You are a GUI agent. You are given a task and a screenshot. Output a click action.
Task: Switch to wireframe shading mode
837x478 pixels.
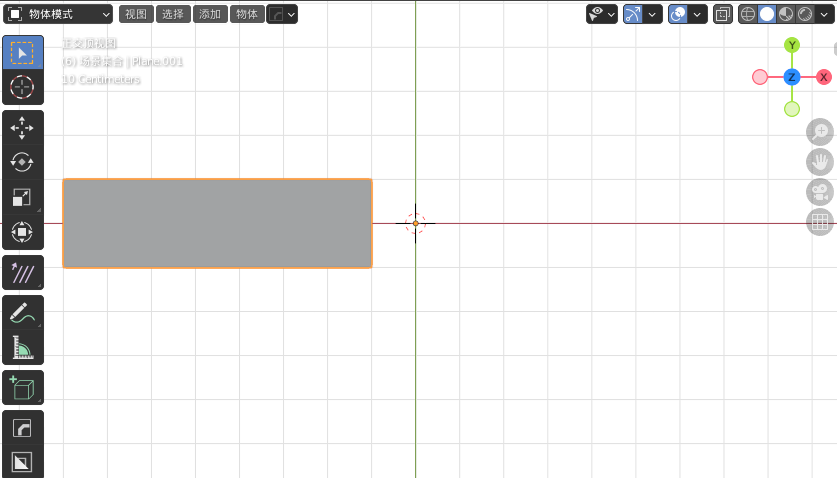(x=748, y=14)
